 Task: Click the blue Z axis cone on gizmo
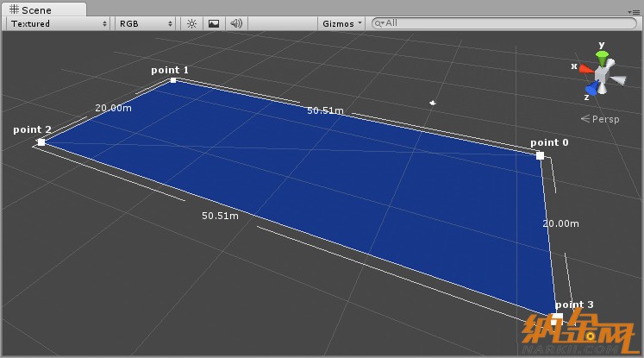coord(591,88)
